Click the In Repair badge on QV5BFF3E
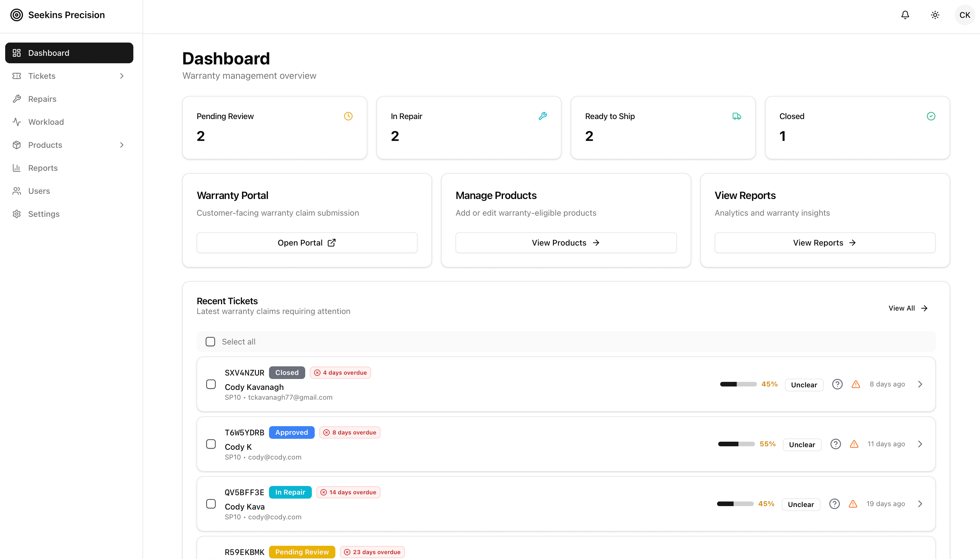This screenshot has height=559, width=980. (290, 492)
